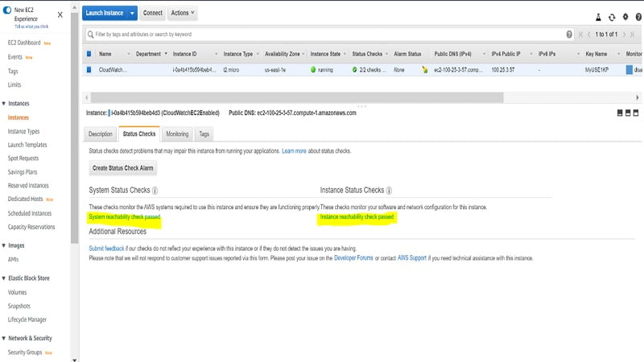Click the green running state icon

pyautogui.click(x=313, y=70)
